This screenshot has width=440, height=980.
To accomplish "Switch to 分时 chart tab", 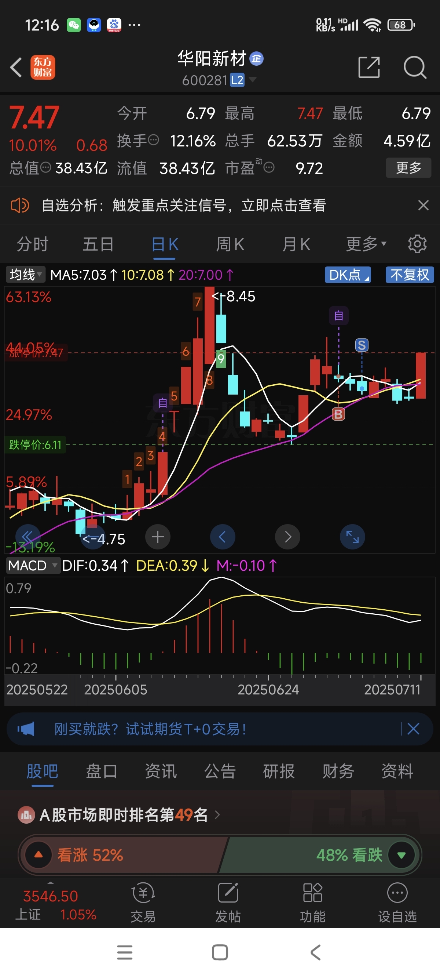I will click(x=33, y=244).
